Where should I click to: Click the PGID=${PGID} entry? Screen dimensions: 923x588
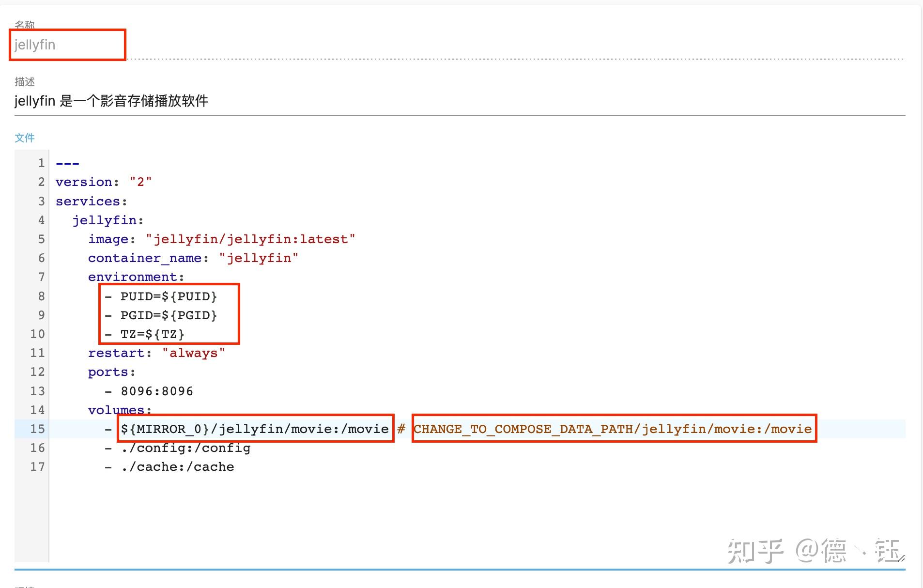pos(169,315)
